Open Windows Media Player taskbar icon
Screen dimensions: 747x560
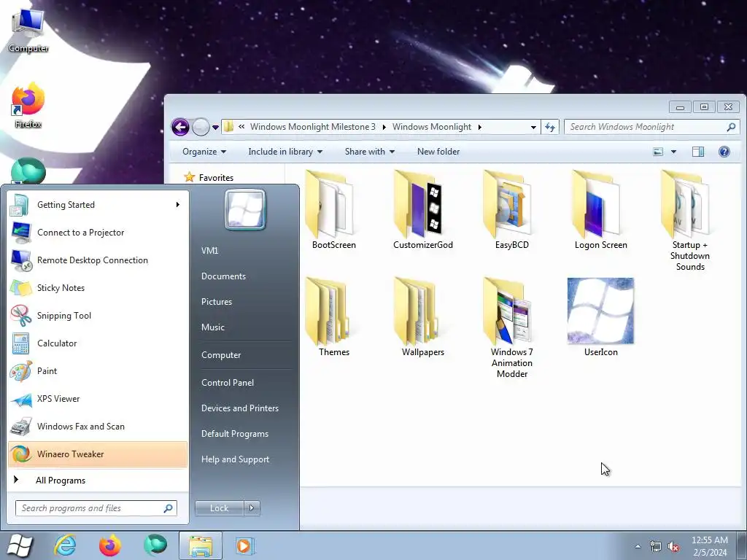pyautogui.click(x=245, y=545)
